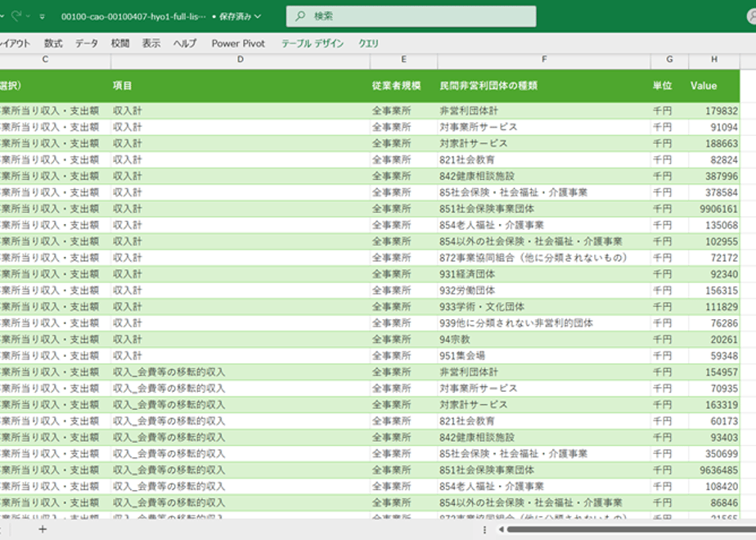The width and height of the screenshot is (756, 540).
Task: Click the Value table header cell
Action: coord(714,86)
